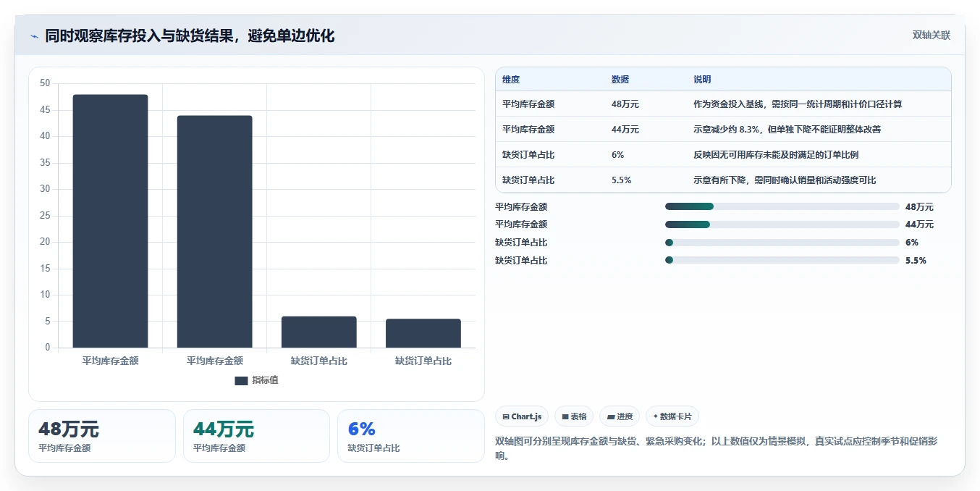This screenshot has width=980, height=491.
Task: Click the footer note starting 双轴图可分别呈现
Action: (x=717, y=448)
